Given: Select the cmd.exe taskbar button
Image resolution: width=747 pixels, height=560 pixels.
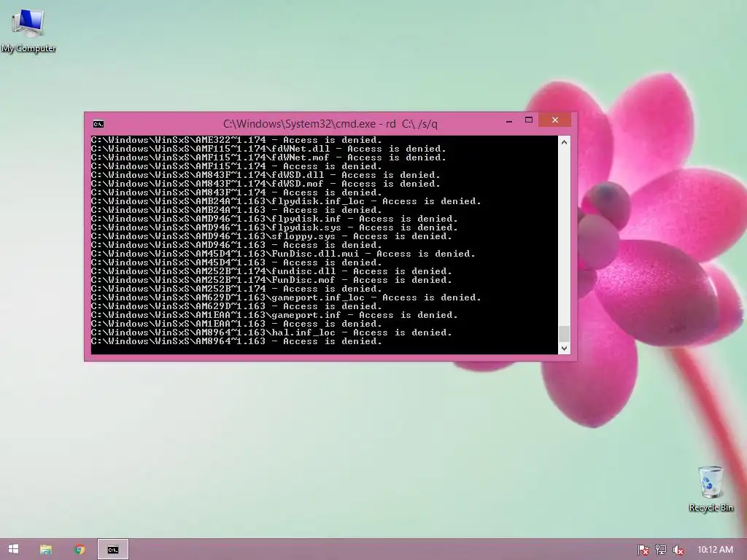Looking at the screenshot, I should (113, 550).
